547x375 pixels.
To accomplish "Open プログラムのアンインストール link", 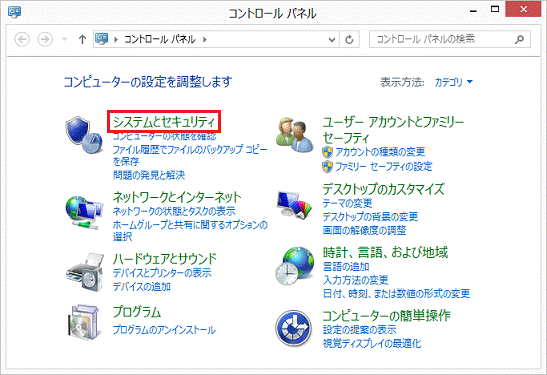I will tap(164, 330).
